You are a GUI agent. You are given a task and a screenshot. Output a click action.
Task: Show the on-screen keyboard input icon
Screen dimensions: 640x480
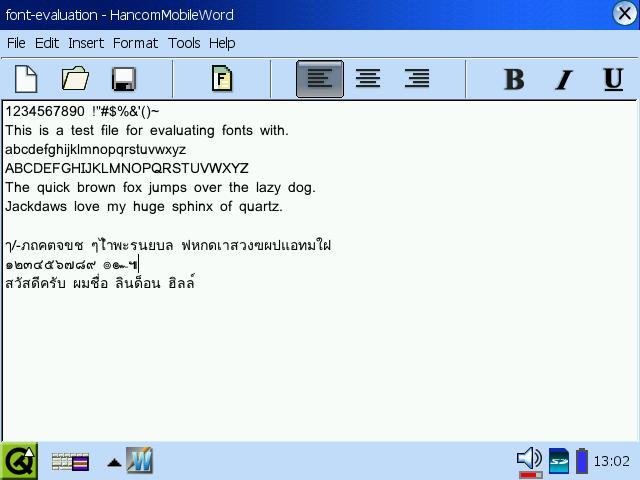coord(70,462)
